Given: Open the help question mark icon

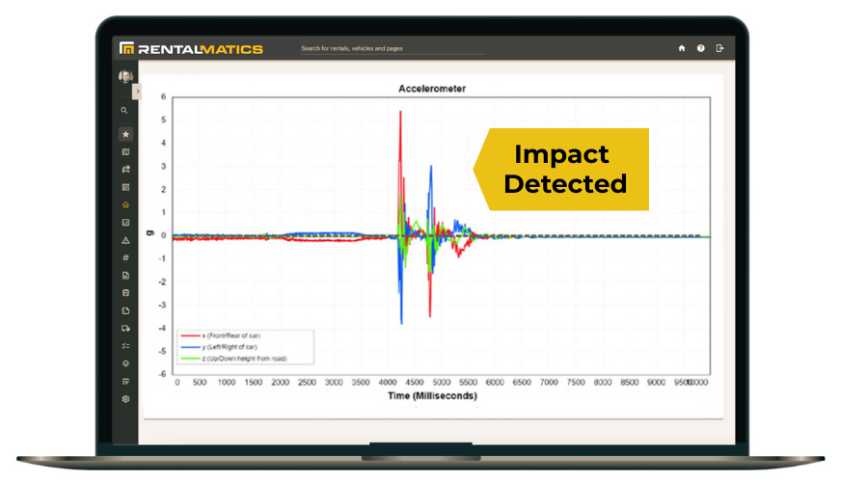Looking at the screenshot, I should (x=701, y=48).
